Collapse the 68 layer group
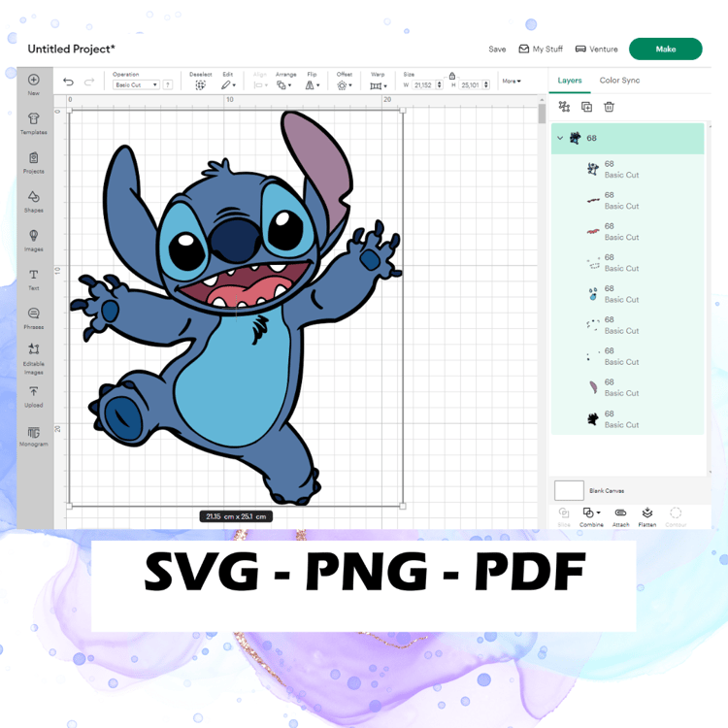The width and height of the screenshot is (728, 728). click(560, 138)
